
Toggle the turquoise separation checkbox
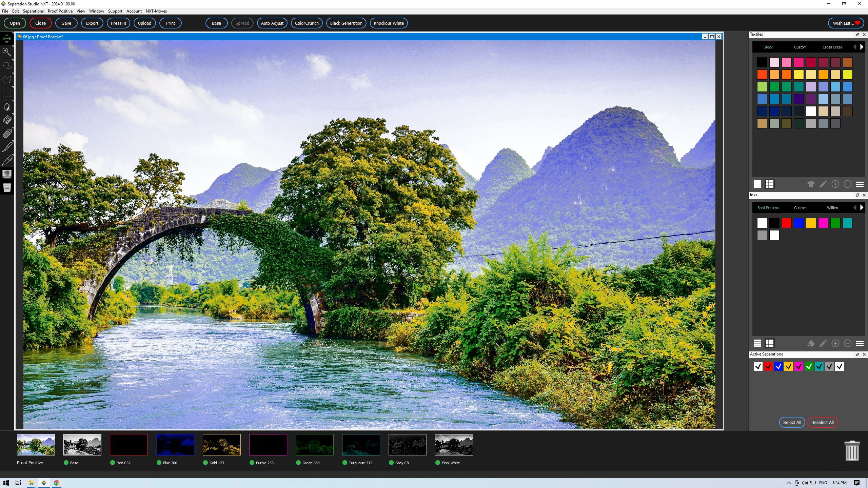tap(819, 366)
